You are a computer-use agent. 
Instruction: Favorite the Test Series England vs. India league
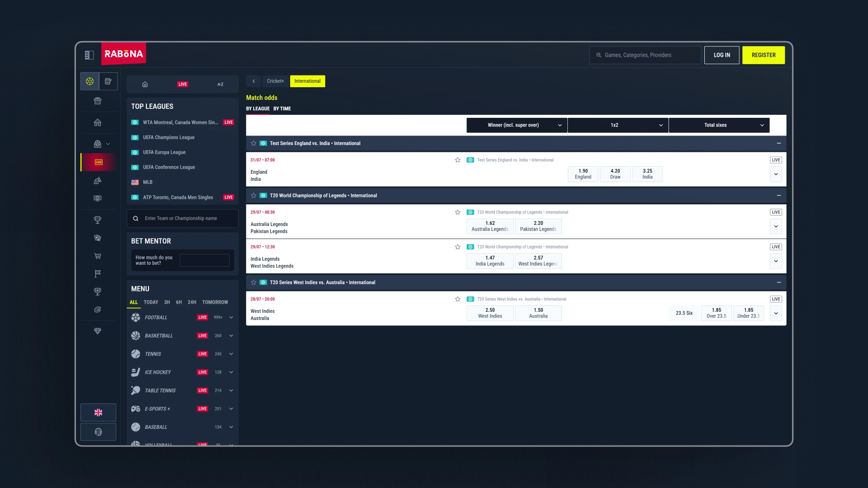pyautogui.click(x=254, y=143)
